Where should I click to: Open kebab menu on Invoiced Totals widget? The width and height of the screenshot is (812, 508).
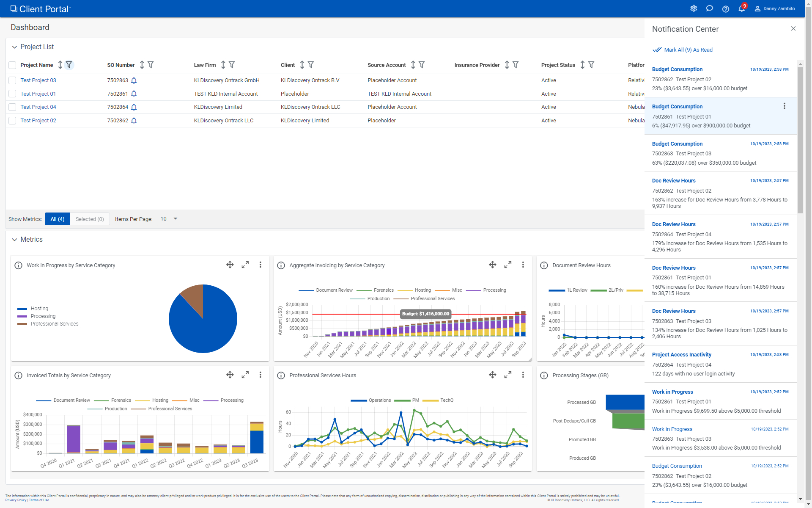(x=261, y=375)
